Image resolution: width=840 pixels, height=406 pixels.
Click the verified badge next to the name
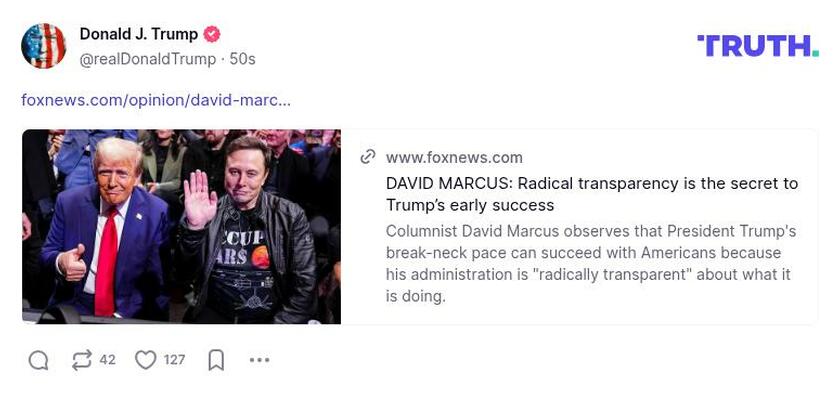click(212, 34)
